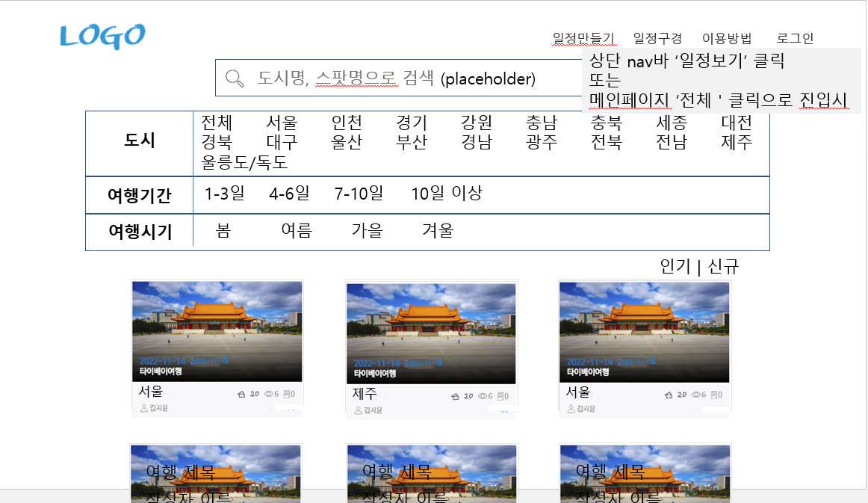
Task: Select 전남 region filter
Action: point(672,142)
